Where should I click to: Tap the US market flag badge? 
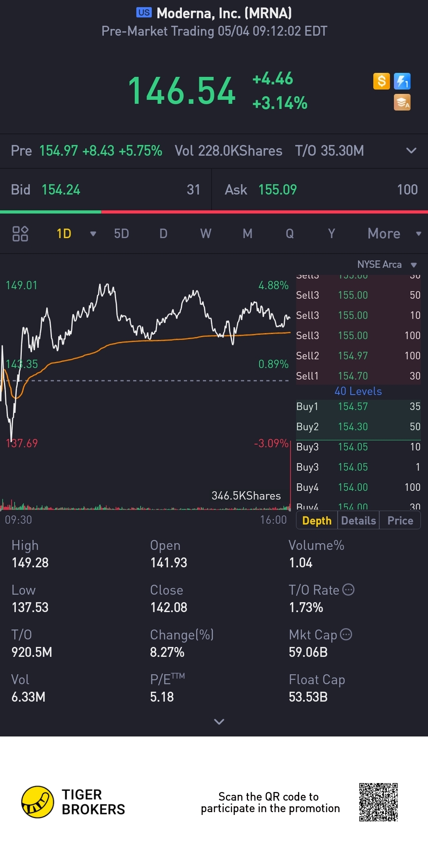144,13
